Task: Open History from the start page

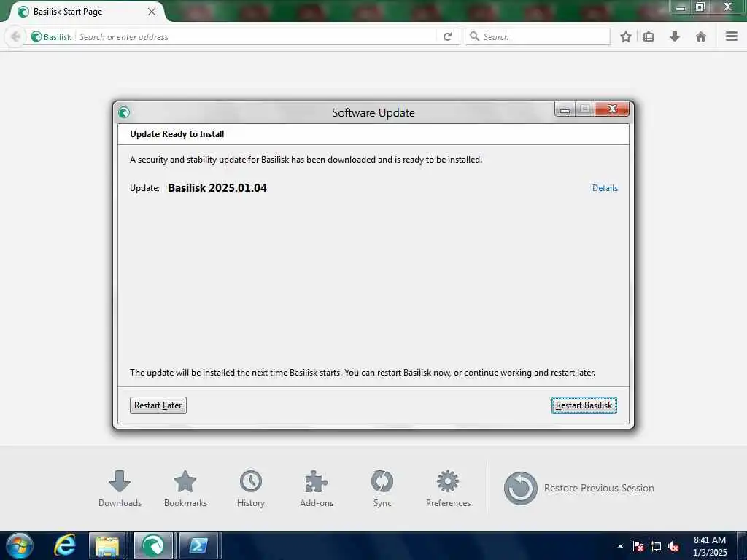Action: point(251,489)
